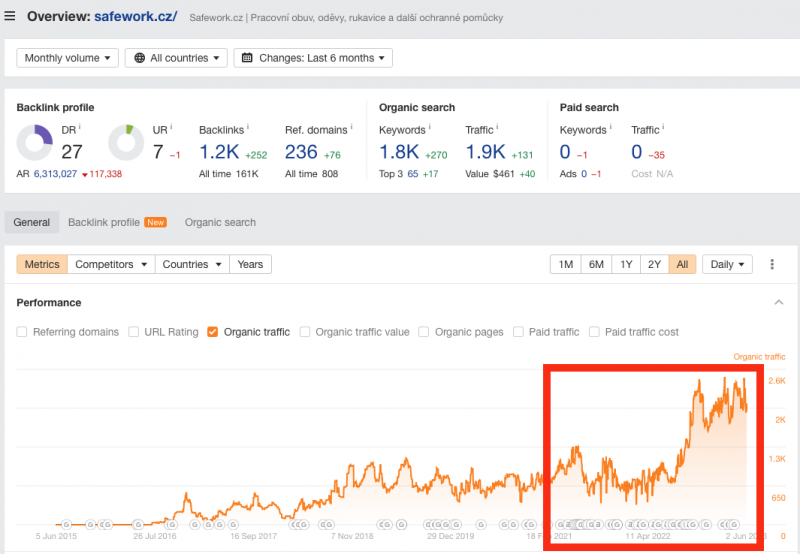Open the 236 referring domains value
Image resolution: width=800 pixels, height=554 pixels.
click(x=301, y=152)
